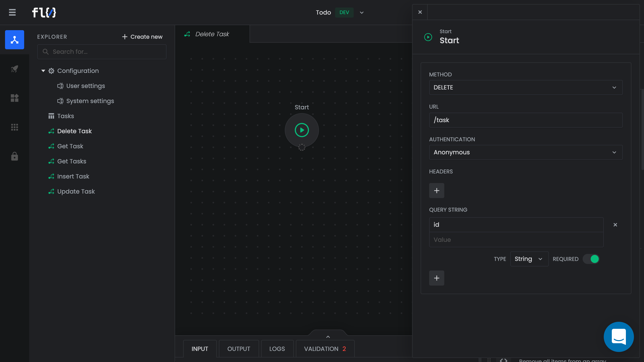Click the Delete Task flow icon in explorer
Image resolution: width=644 pixels, height=362 pixels.
51,131
